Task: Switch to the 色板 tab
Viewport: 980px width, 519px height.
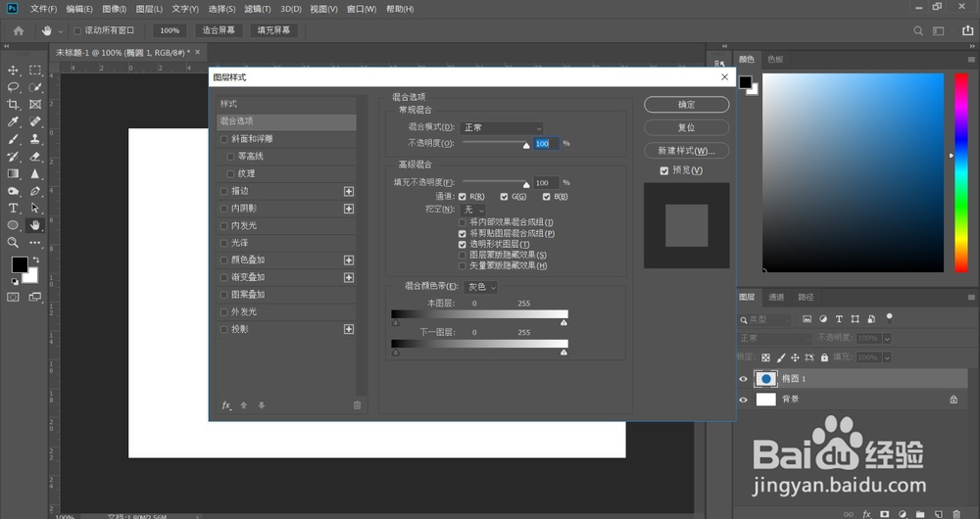Action: (775, 60)
